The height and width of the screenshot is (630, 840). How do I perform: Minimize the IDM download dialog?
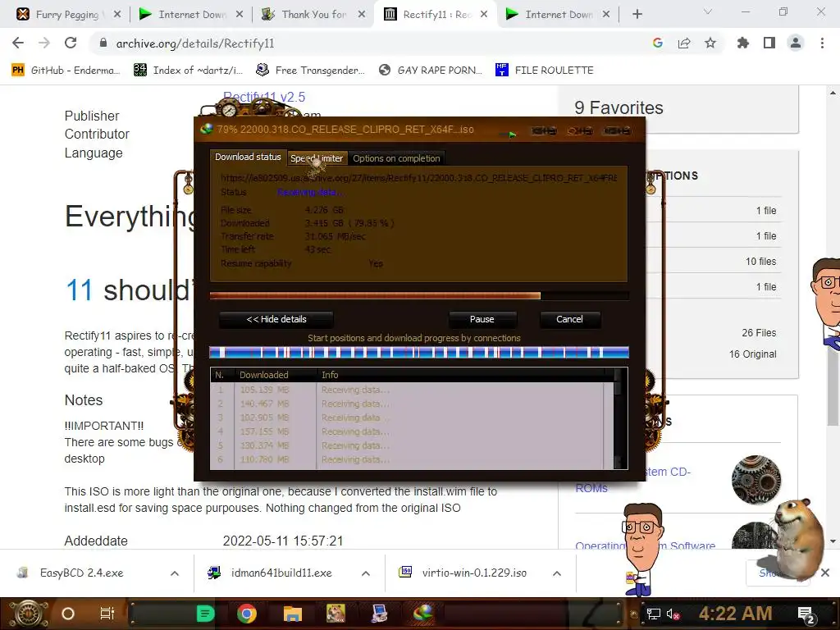click(543, 130)
